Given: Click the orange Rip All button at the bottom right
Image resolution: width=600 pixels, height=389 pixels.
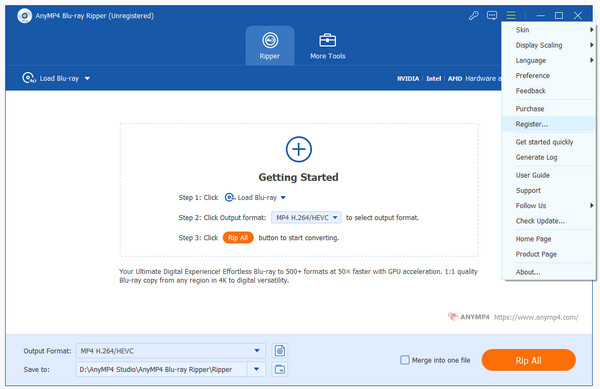Looking at the screenshot, I should pos(528,360).
